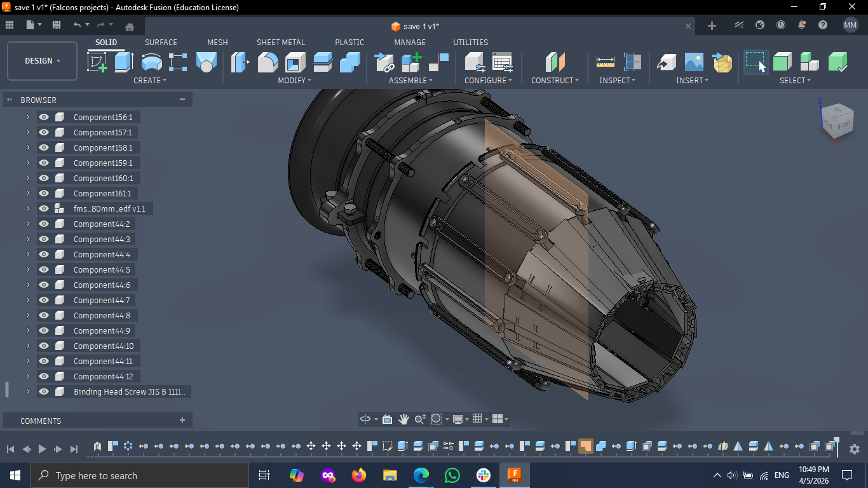Hide Binding Head Screw component
This screenshot has height=488, width=868.
[x=44, y=391]
